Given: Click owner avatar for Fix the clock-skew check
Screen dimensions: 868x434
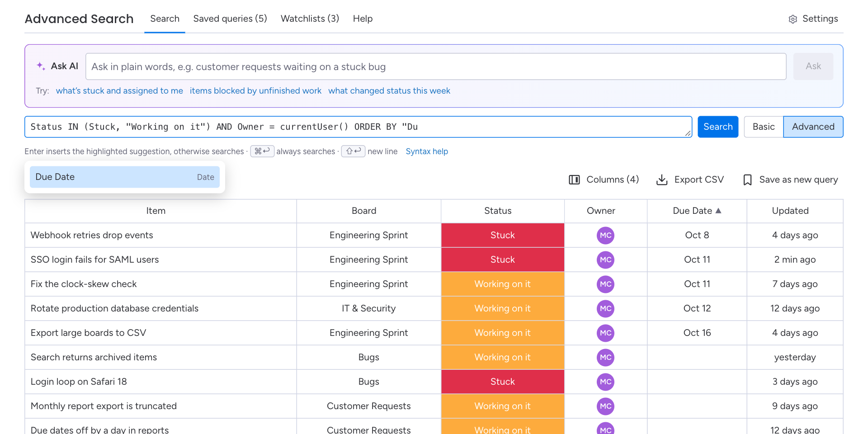Looking at the screenshot, I should 606,284.
